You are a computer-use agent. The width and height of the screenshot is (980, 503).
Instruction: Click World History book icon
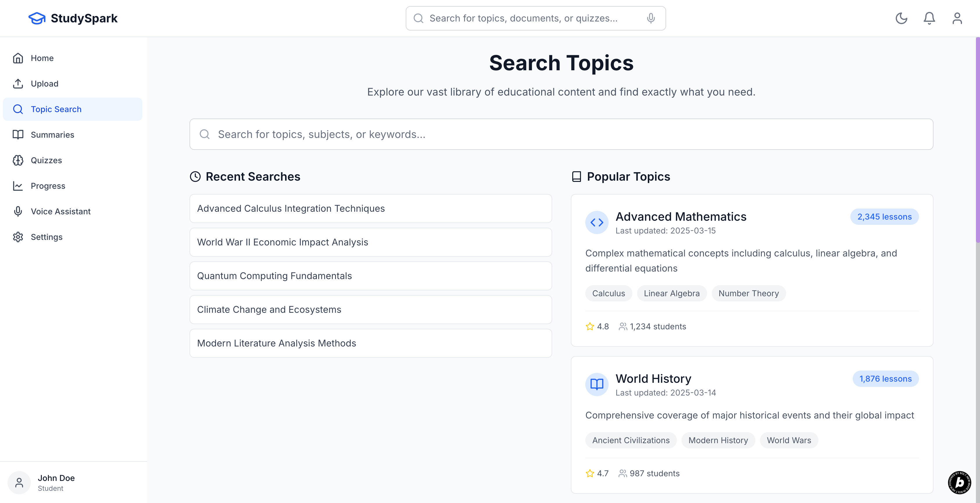pos(597,385)
